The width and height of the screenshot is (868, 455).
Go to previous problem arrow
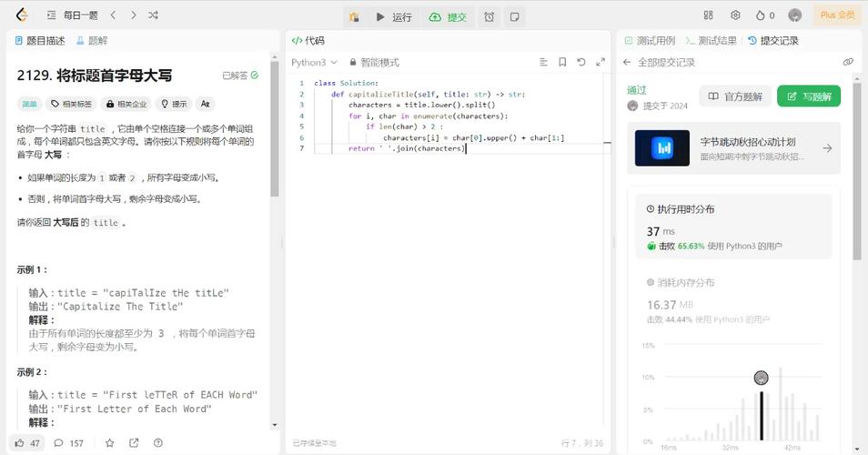113,15
